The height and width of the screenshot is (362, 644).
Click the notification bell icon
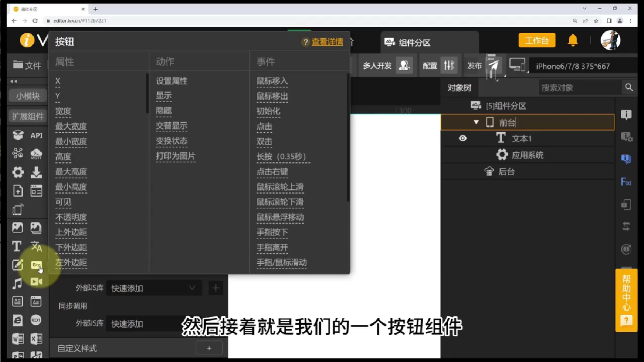pos(573,40)
